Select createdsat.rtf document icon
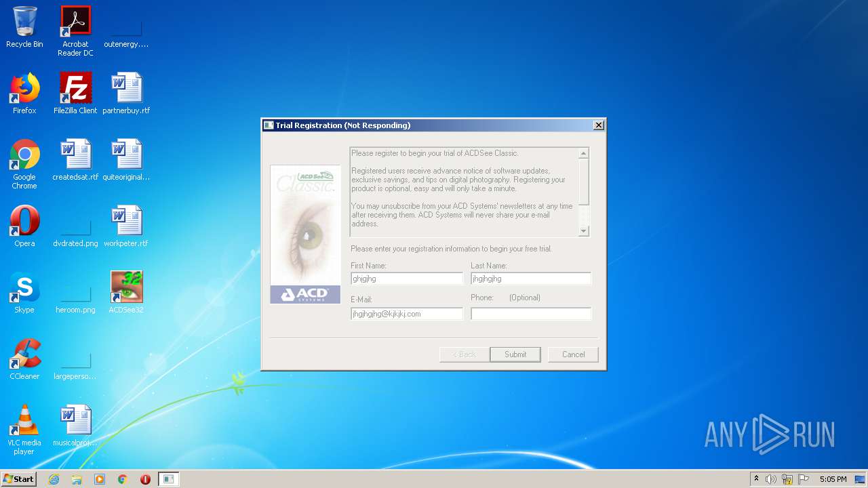The height and width of the screenshot is (488, 868). pyautogui.click(x=75, y=160)
